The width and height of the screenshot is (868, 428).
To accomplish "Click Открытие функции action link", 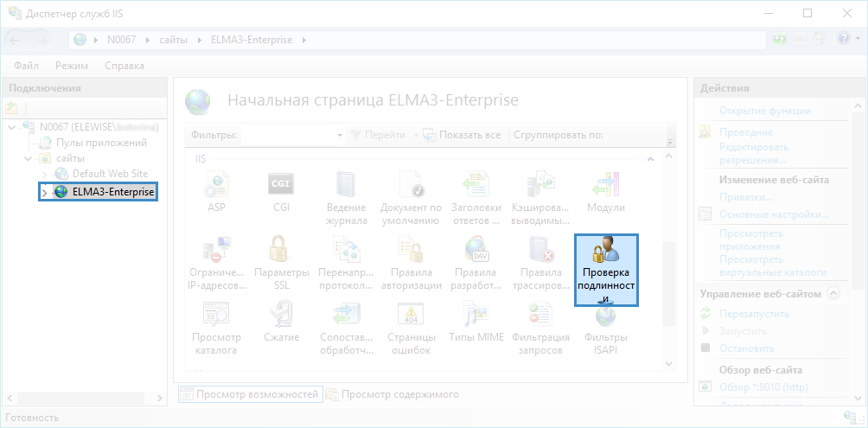I will (765, 111).
